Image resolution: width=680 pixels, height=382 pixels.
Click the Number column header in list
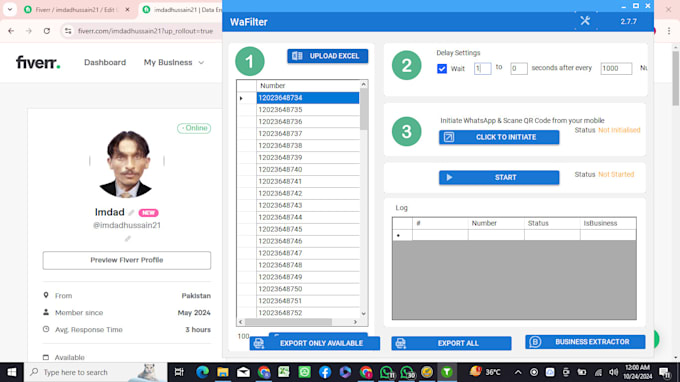pyautogui.click(x=307, y=86)
